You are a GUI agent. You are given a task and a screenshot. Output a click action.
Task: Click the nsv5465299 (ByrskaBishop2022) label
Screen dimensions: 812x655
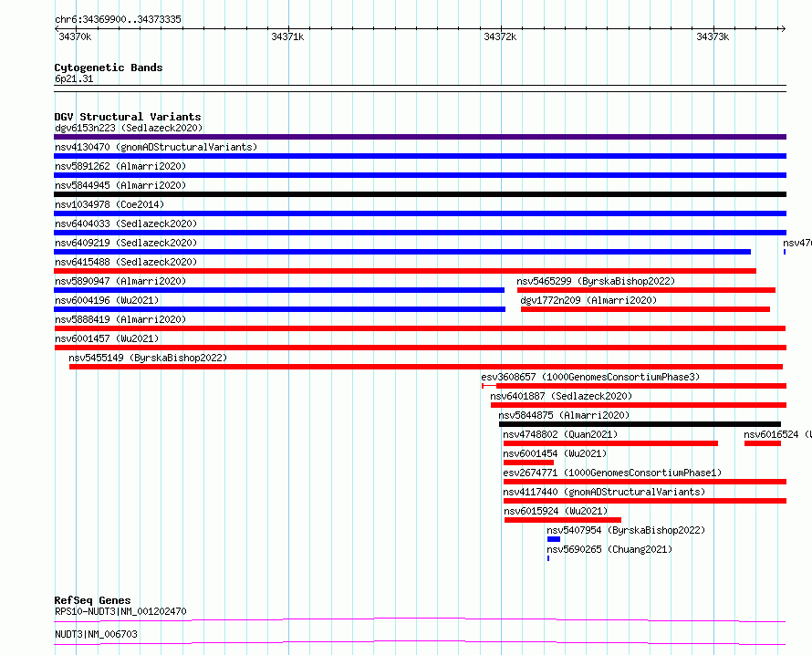click(596, 281)
